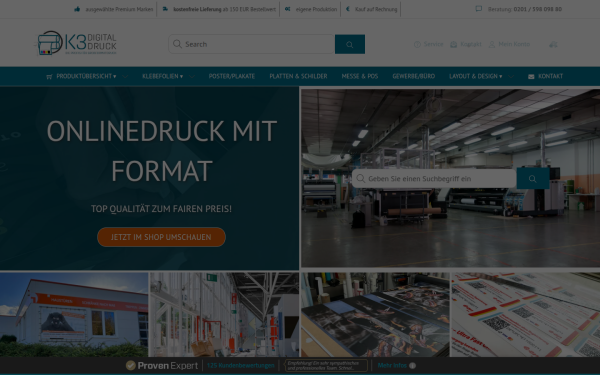Viewport: 600px width, 375px height.
Task: Click the info icon beside Mehr Infos
Action: [412, 365]
